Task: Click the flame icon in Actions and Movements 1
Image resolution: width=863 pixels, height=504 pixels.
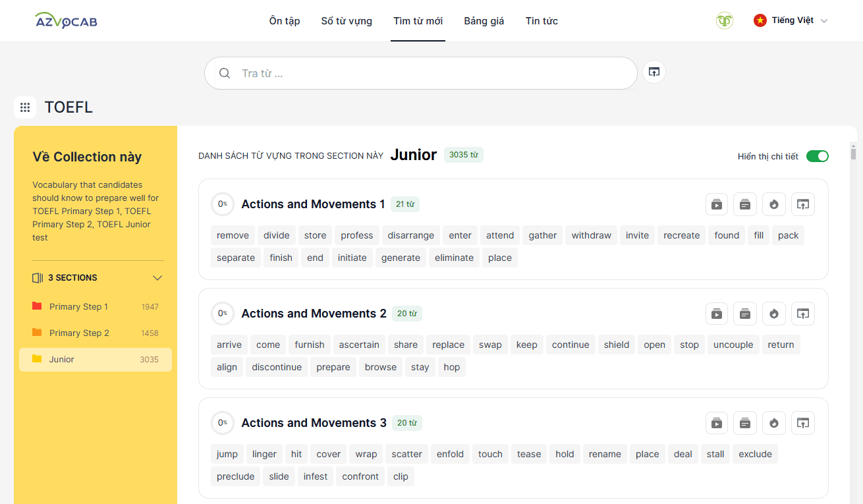Action: [x=774, y=204]
